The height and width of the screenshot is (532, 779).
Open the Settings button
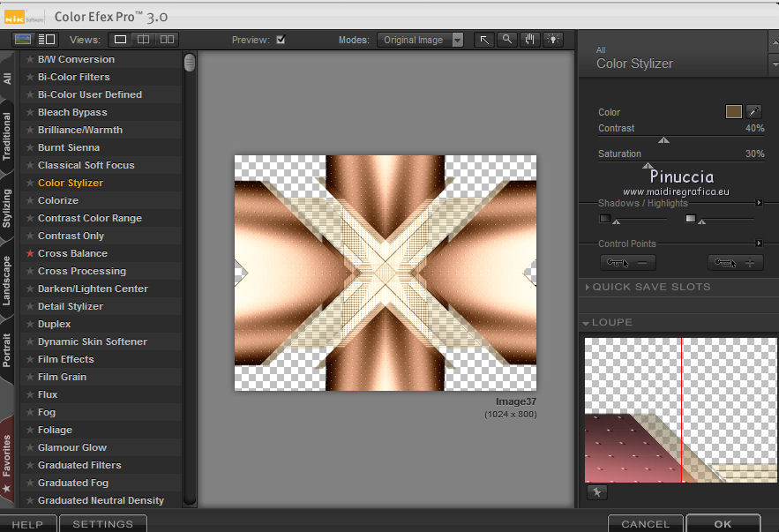click(x=102, y=524)
